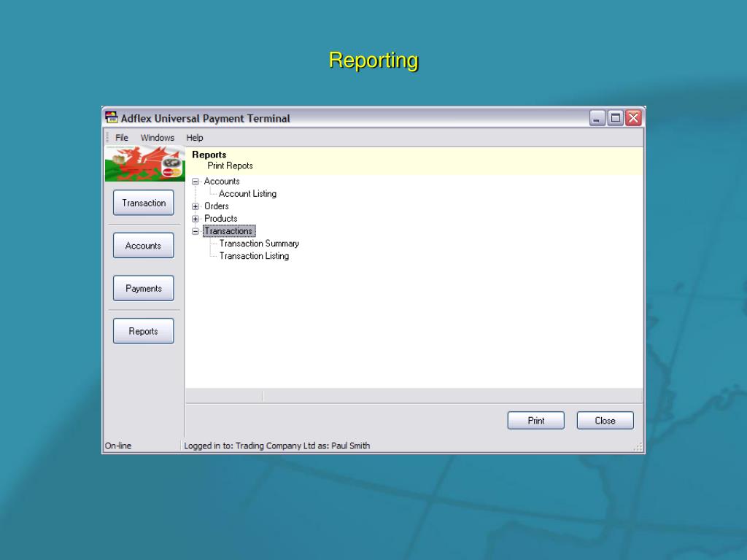
Task: Open the File menu
Action: click(x=122, y=138)
